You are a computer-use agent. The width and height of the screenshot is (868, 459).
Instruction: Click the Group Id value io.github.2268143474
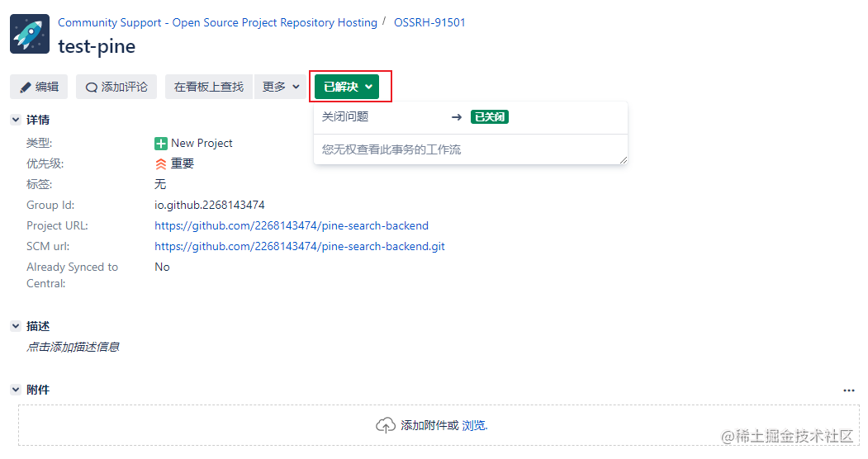coord(209,206)
